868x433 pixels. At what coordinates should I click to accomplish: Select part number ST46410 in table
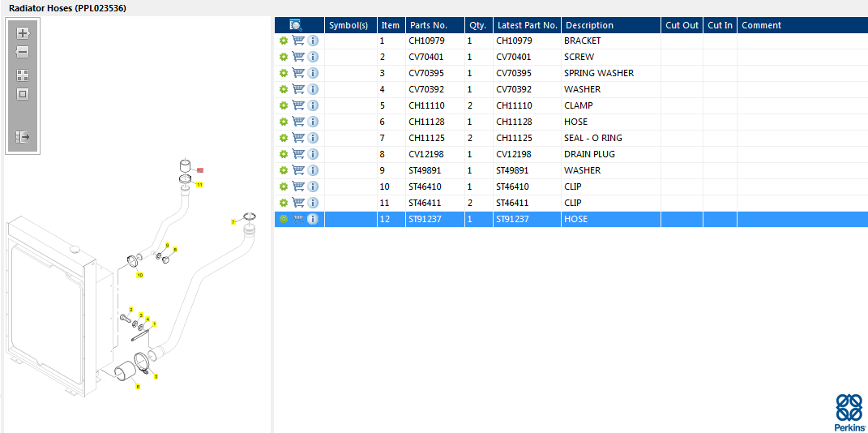tap(426, 186)
